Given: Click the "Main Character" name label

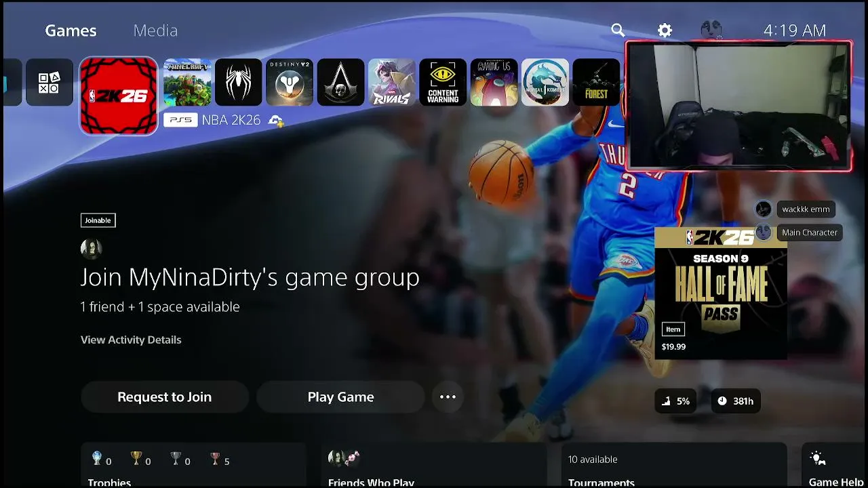Looking at the screenshot, I should click(810, 232).
